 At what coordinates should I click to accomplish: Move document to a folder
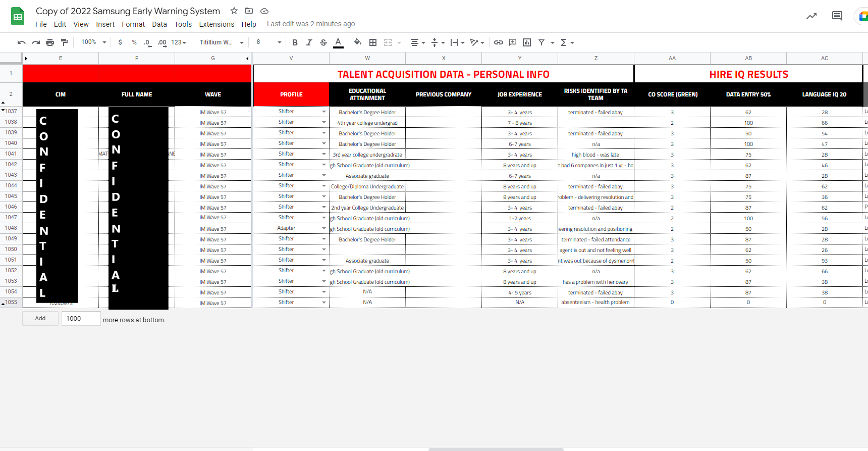click(249, 11)
